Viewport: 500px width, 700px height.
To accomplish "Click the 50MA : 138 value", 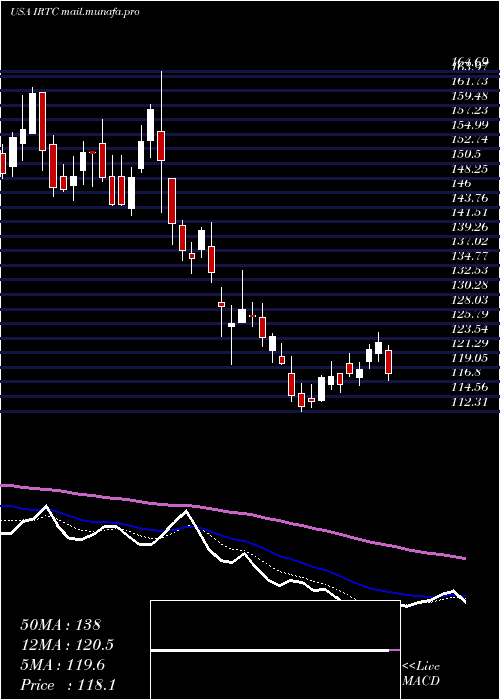I will [x=61, y=625].
